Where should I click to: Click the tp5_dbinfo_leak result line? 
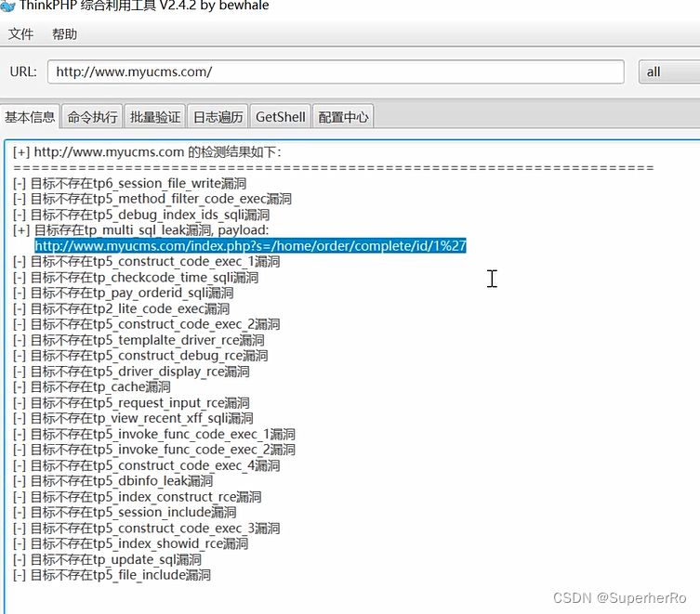pyautogui.click(x=112, y=481)
